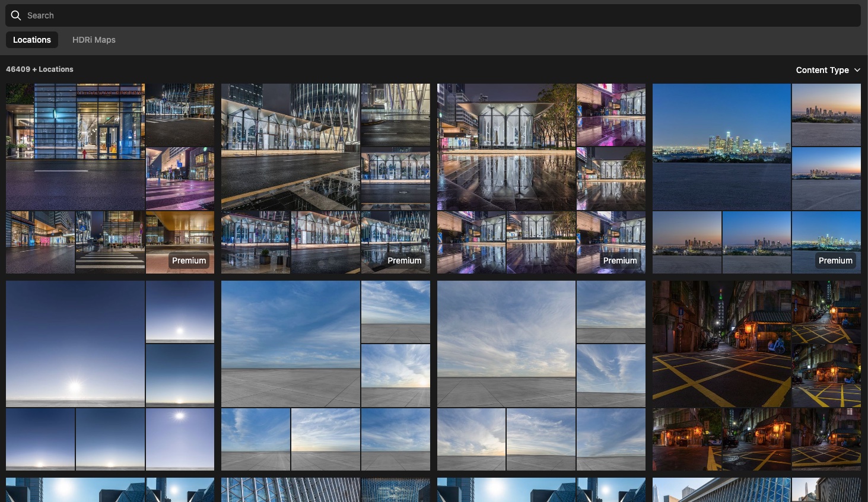Click the magnifying glass search icon
Screen dimensions: 868x502
tap(16, 15)
